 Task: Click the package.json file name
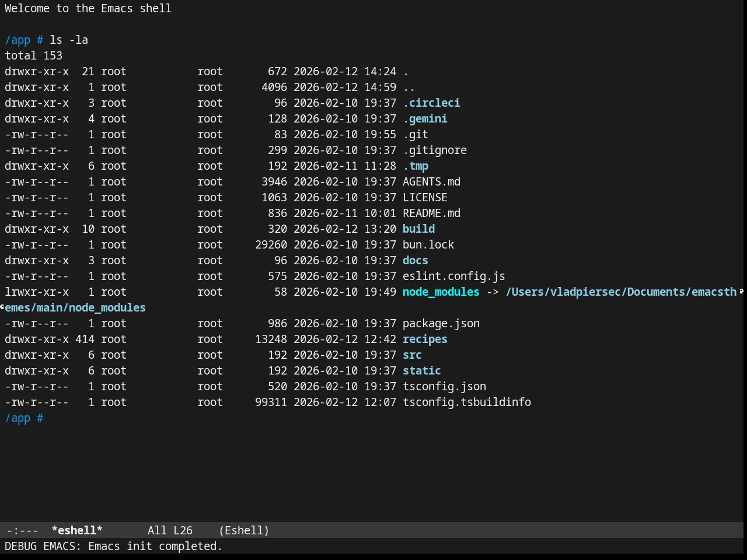(441, 323)
